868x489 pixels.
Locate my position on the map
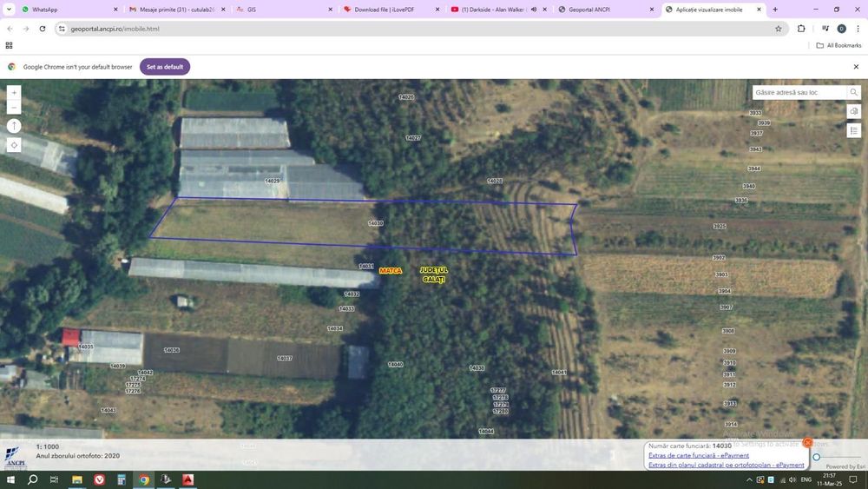pyautogui.click(x=14, y=145)
